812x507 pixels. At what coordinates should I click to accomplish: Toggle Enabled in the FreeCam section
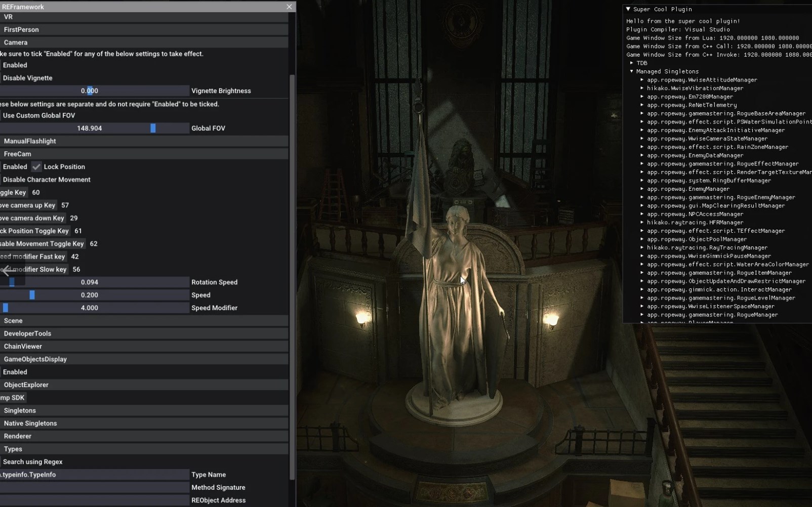pyautogui.click(x=15, y=166)
